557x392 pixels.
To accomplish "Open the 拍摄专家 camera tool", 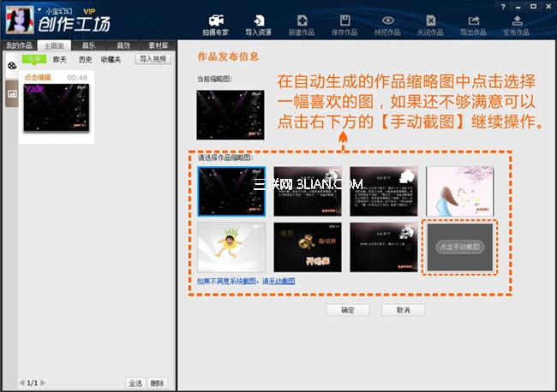I will point(216,25).
